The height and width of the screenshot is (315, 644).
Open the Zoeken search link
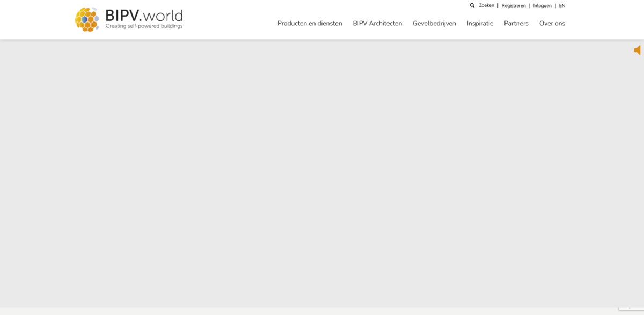tap(486, 5)
